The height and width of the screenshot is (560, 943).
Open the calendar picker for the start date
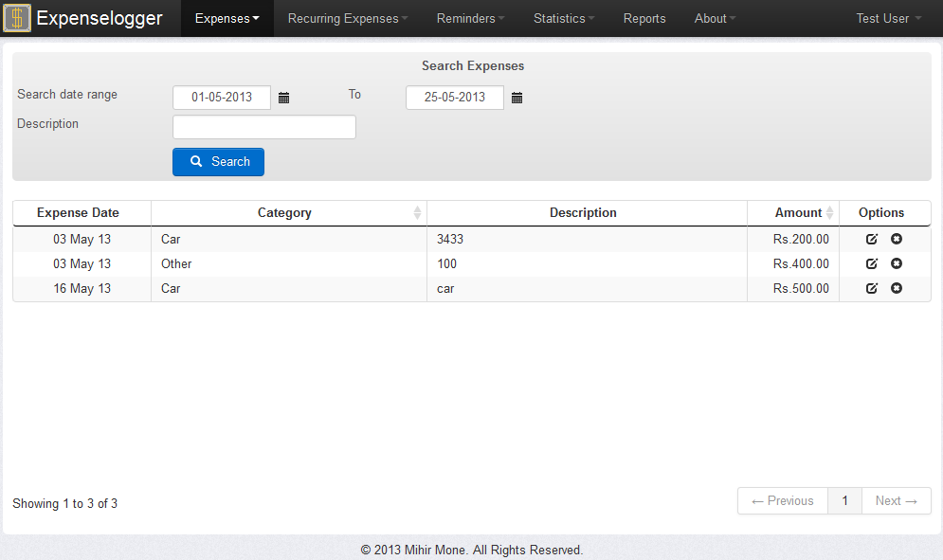(x=285, y=97)
